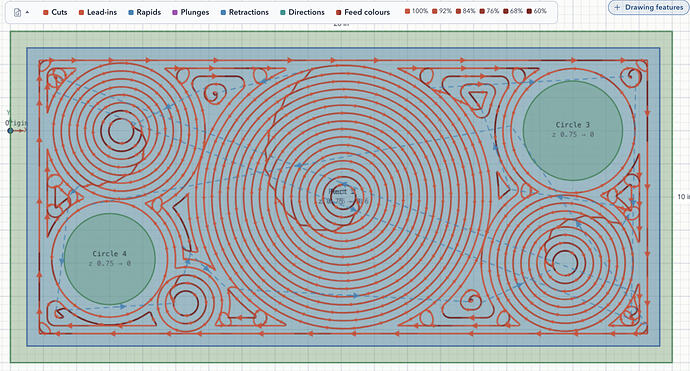Toggle Plunges visibility

tap(191, 12)
